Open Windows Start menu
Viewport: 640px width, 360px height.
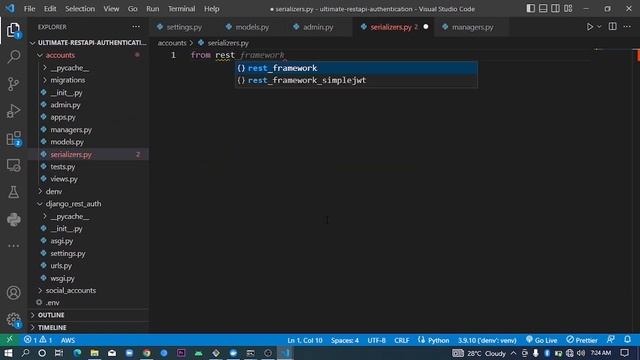pos(8,353)
